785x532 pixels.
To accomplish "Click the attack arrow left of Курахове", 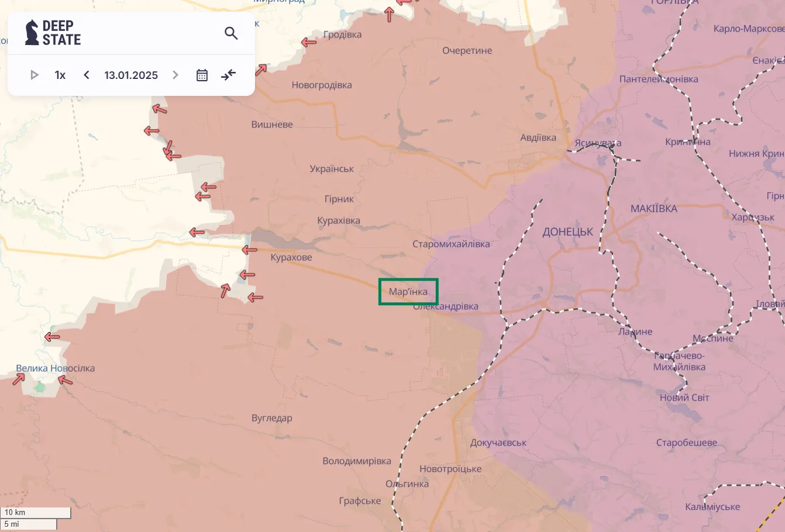I will pyautogui.click(x=250, y=250).
